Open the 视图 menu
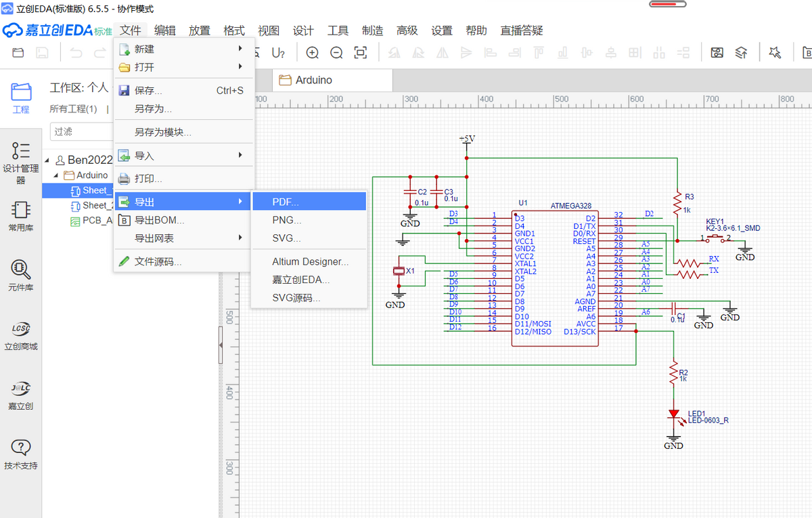This screenshot has width=812, height=518. [x=269, y=30]
